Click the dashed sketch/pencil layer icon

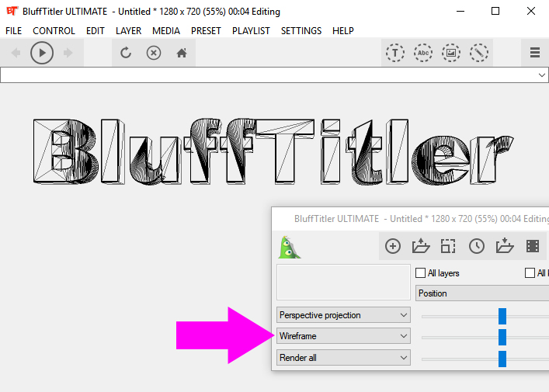click(479, 53)
